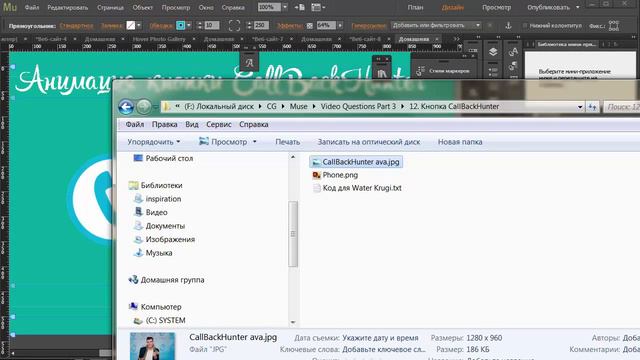Click the Muse effects icon beside opacity
The image size is (640, 360).
pos(310,25)
